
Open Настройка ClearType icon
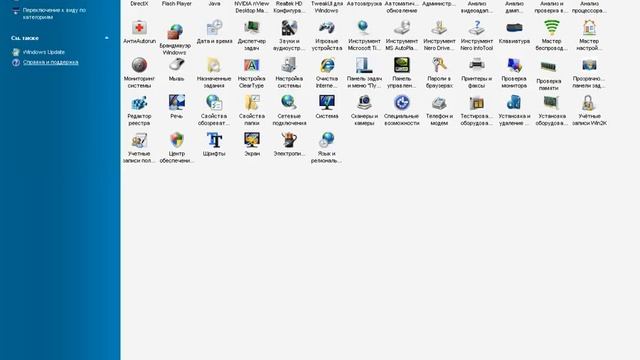(251, 65)
